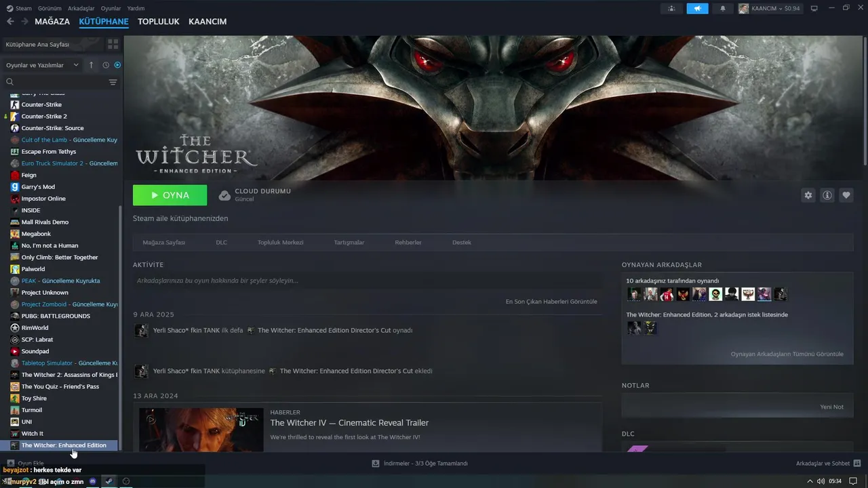Image resolution: width=868 pixels, height=488 pixels.
Task: Click the blue megaphone announcements icon
Action: click(697, 8)
